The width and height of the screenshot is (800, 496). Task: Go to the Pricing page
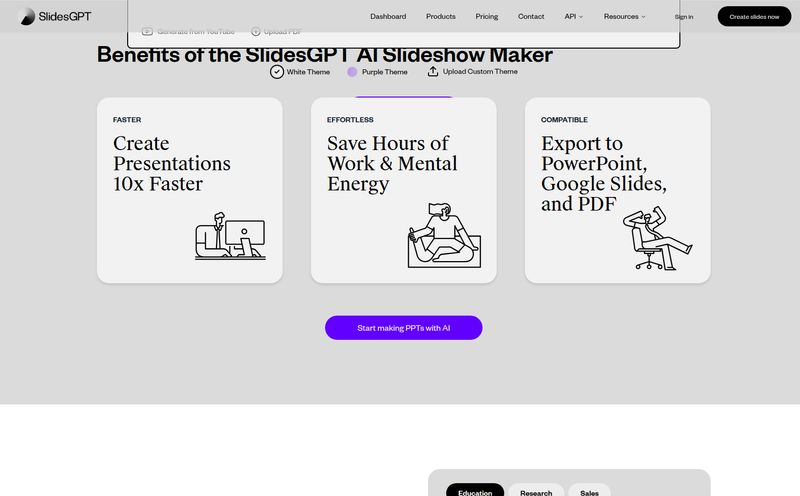(486, 16)
